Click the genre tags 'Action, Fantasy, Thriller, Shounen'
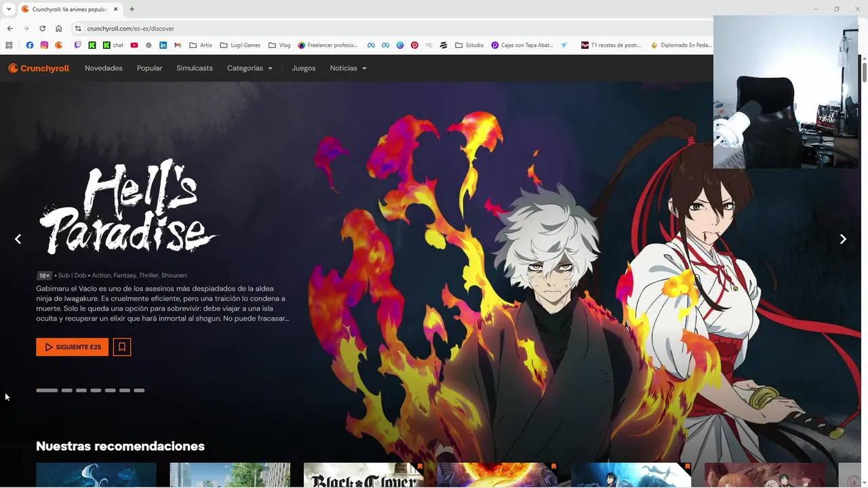Screen dimensions: 868x488 139,275
